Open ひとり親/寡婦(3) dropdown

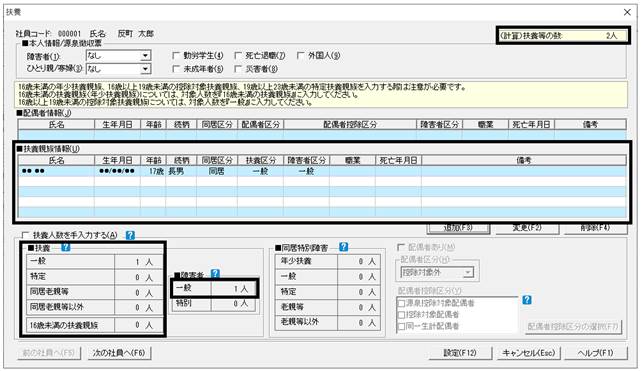click(145, 69)
